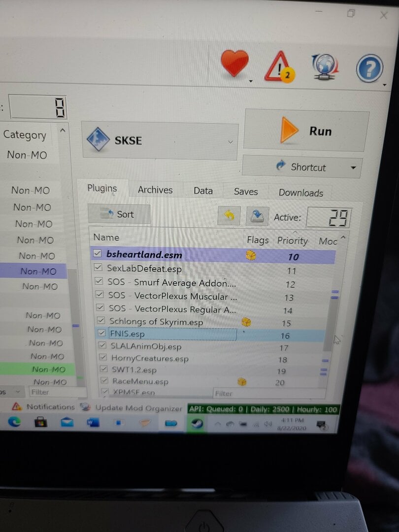
Task: Click the Notifications warning icon in status bar
Action: (x=17, y=406)
